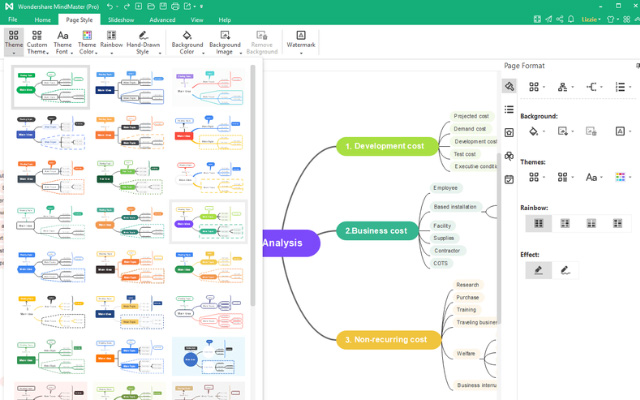Click the Layout icon in Page Format panel

click(534, 87)
